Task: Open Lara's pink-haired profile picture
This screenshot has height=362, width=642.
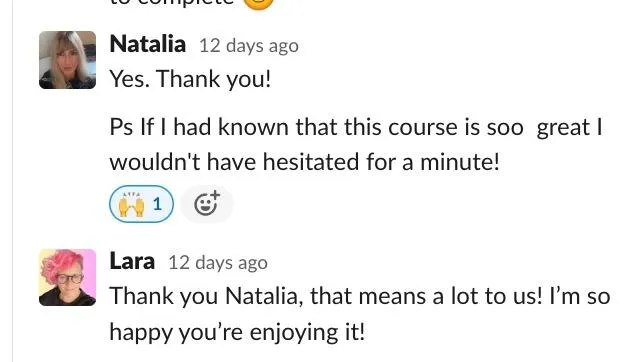Action: point(68,277)
